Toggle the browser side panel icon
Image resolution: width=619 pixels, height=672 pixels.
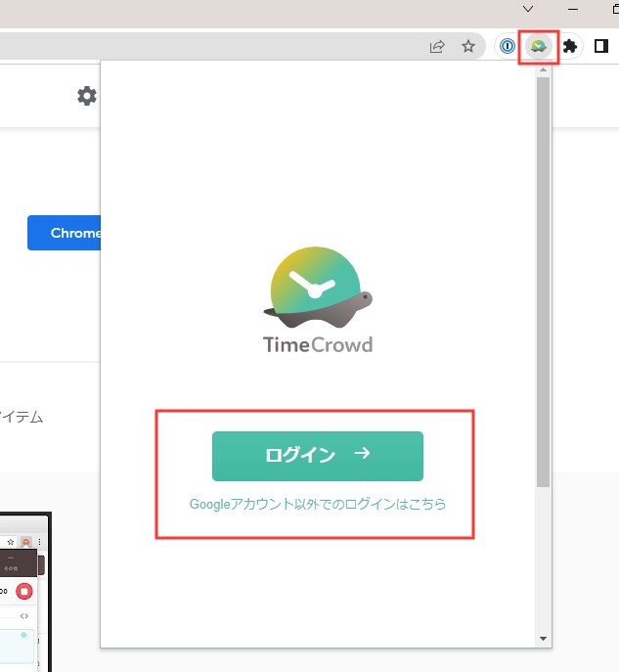(x=601, y=46)
